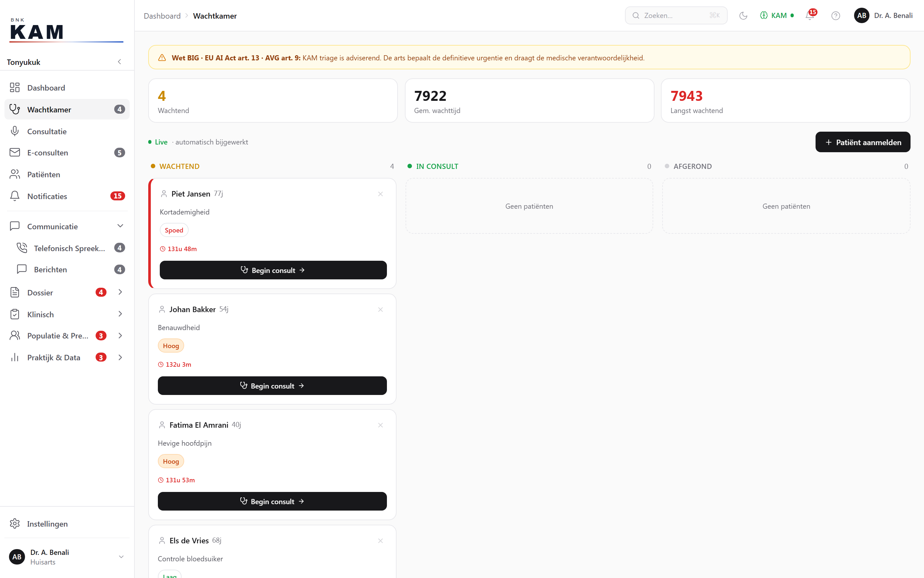Open Berichten sub-item
The image size is (924, 578).
[71, 269]
